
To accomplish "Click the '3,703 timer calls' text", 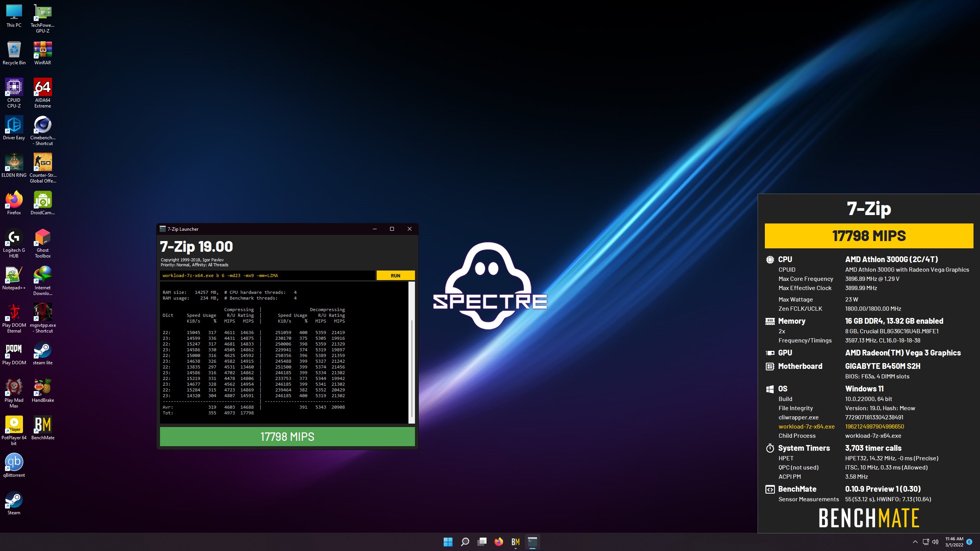I will tap(873, 448).
